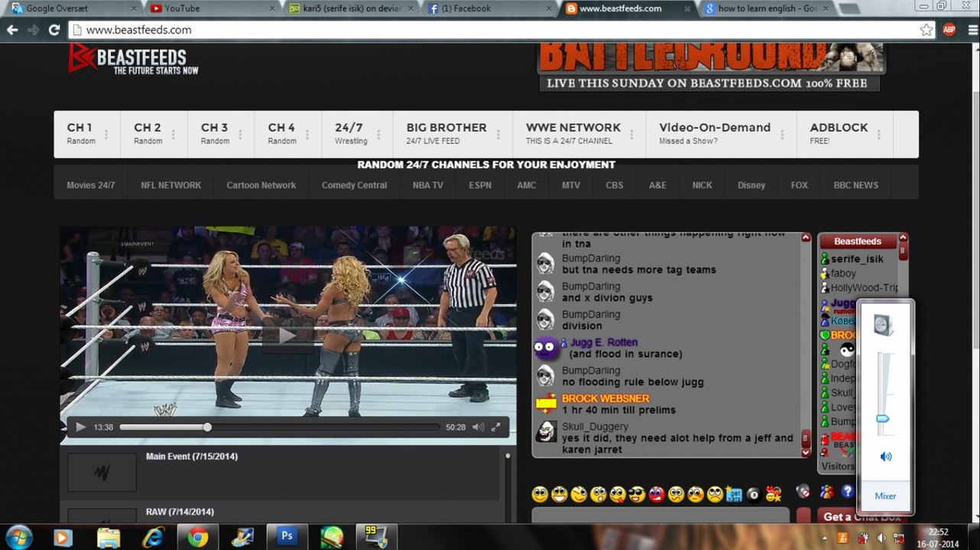Open the CH 2 Random channel
Viewport: 980px width, 550px height.
point(154,134)
